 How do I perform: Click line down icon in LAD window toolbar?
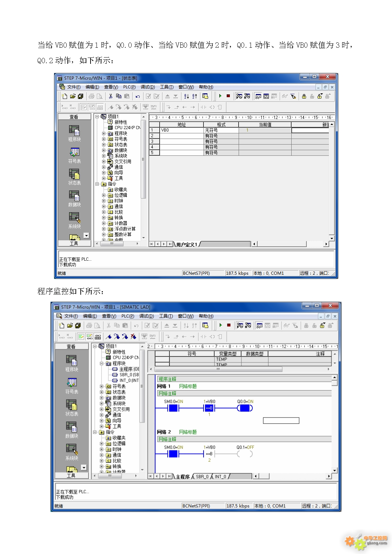(168, 336)
